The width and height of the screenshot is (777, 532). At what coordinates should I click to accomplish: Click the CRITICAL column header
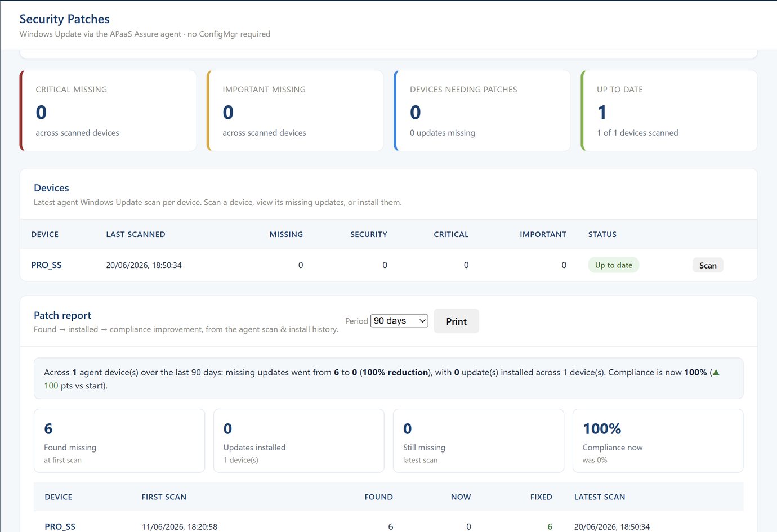point(451,234)
